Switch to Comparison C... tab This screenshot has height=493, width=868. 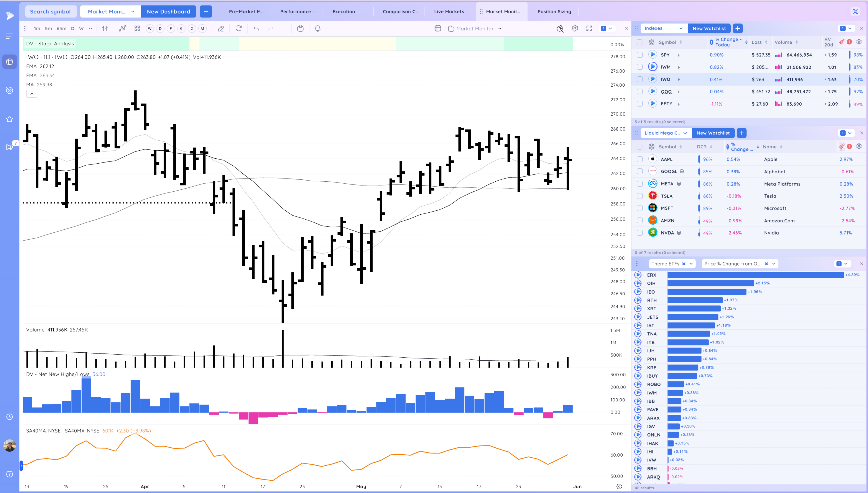[400, 12]
